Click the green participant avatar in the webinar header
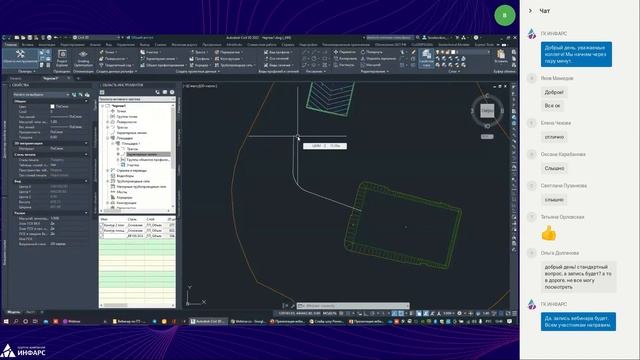640x360 pixels. coord(504,16)
